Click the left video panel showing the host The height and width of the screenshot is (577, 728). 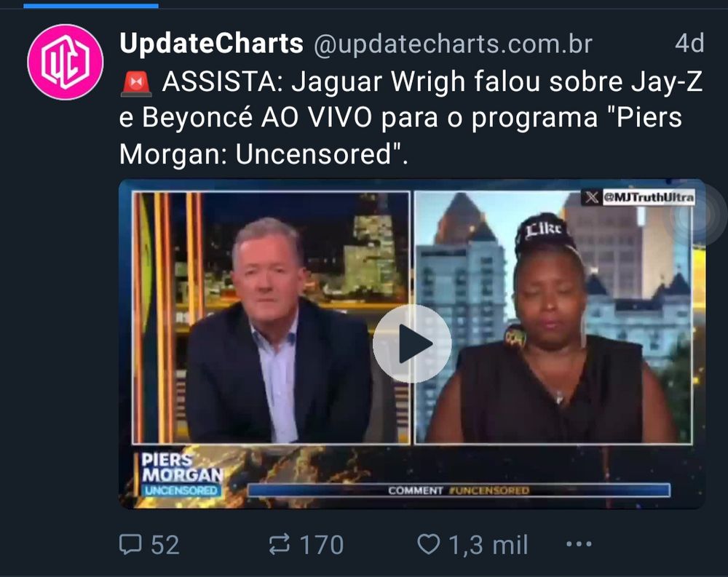click(x=271, y=318)
